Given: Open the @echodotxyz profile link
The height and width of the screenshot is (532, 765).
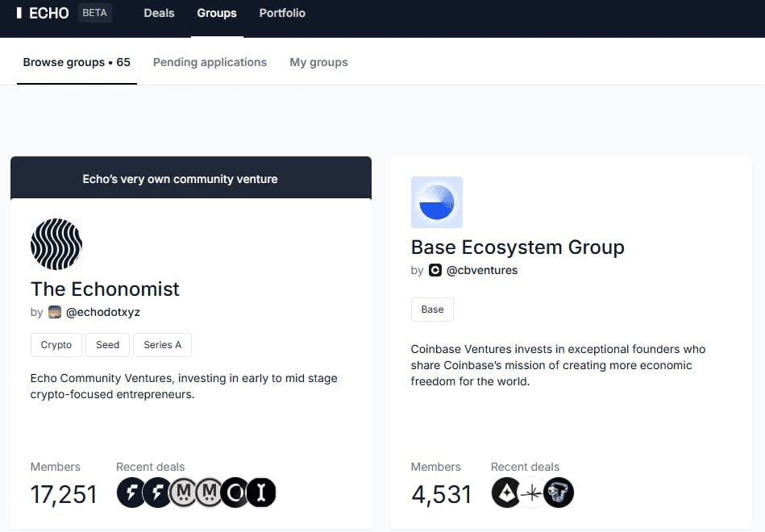Looking at the screenshot, I should (103, 313).
